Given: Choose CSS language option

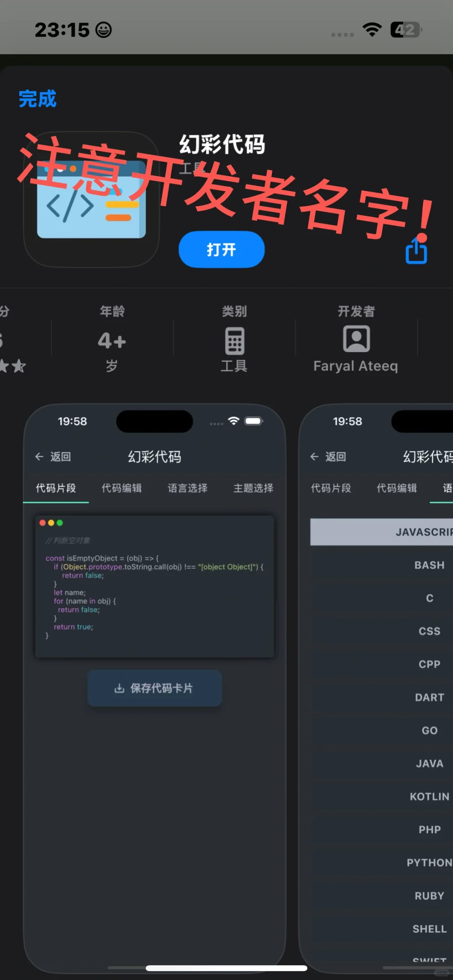Looking at the screenshot, I should [x=430, y=631].
